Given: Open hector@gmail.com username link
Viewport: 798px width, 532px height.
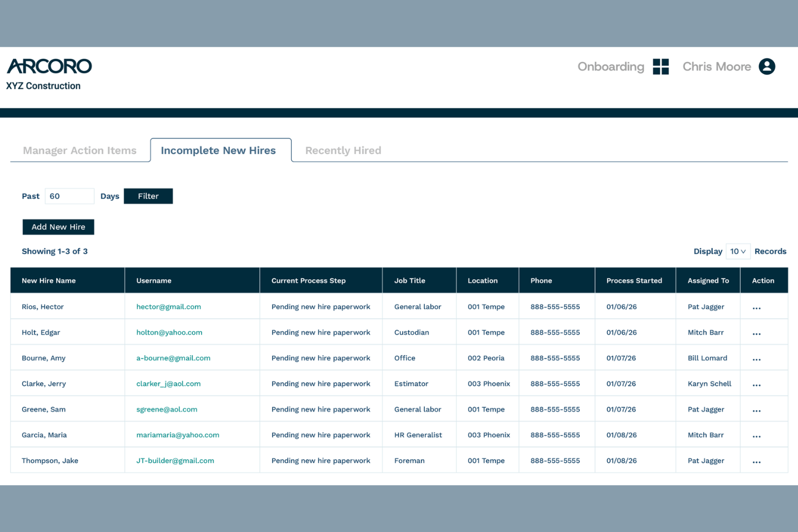Looking at the screenshot, I should [169, 307].
